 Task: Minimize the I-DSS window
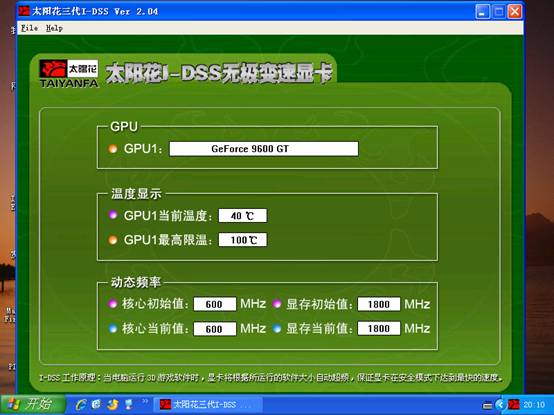coord(483,12)
